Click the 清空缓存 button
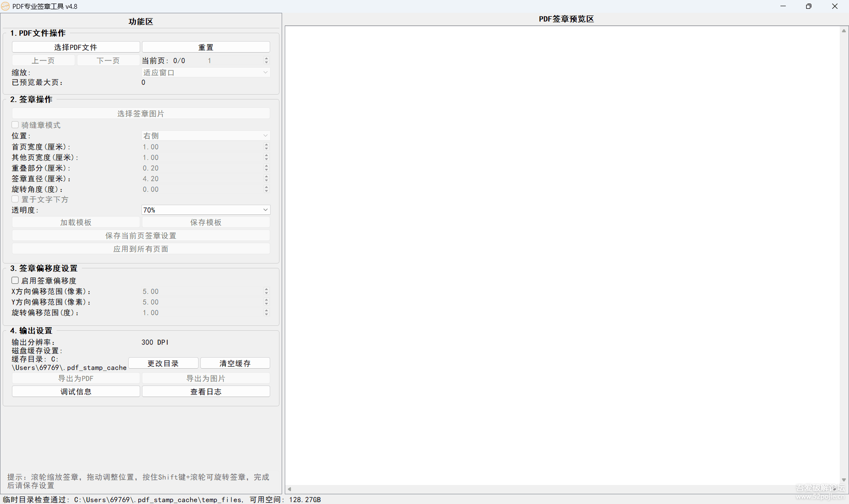This screenshot has height=504, width=849. coord(235,363)
